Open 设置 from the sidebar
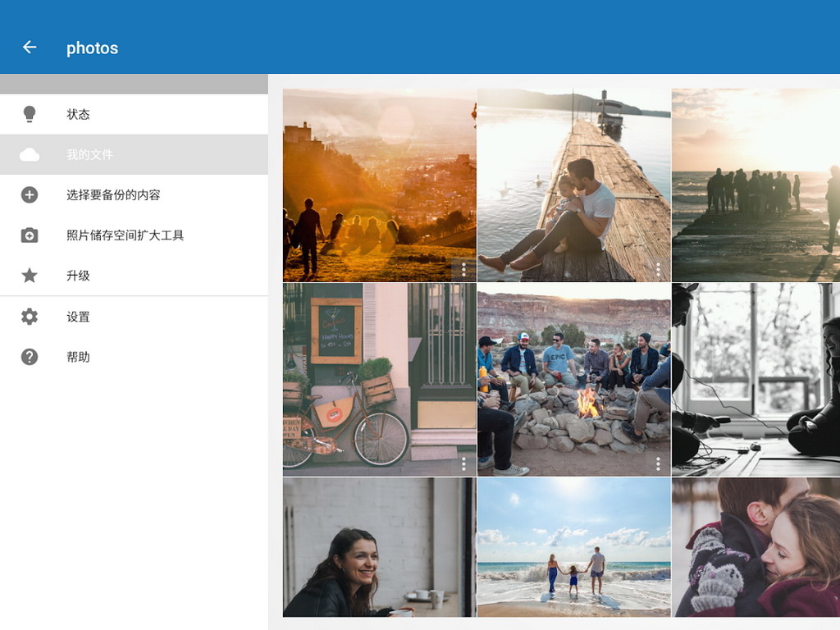This screenshot has height=630, width=840. 134,317
